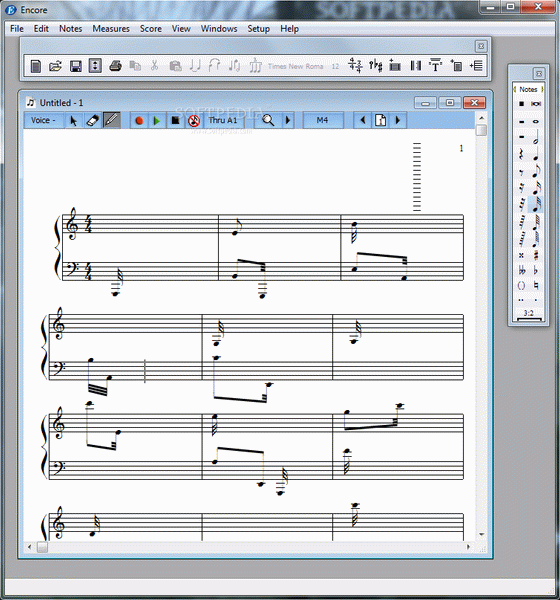Open the Voice selector dropdown
This screenshot has height=600, width=560.
tap(43, 121)
